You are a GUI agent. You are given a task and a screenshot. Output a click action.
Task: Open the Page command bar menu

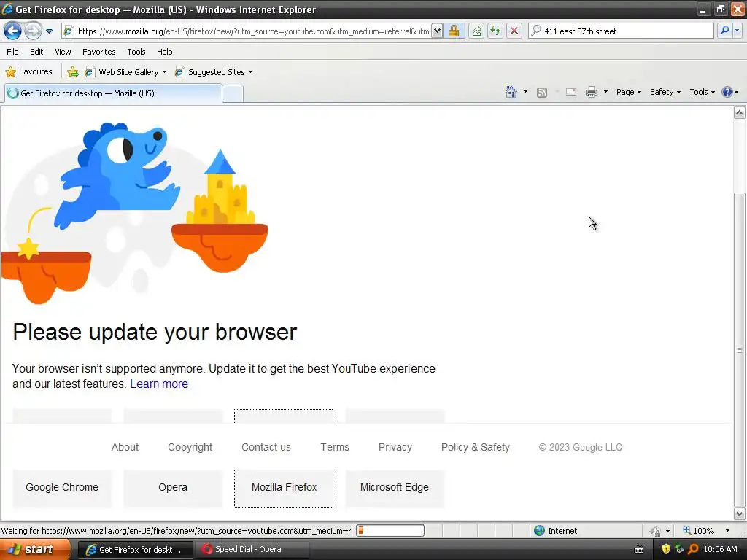[x=628, y=92]
